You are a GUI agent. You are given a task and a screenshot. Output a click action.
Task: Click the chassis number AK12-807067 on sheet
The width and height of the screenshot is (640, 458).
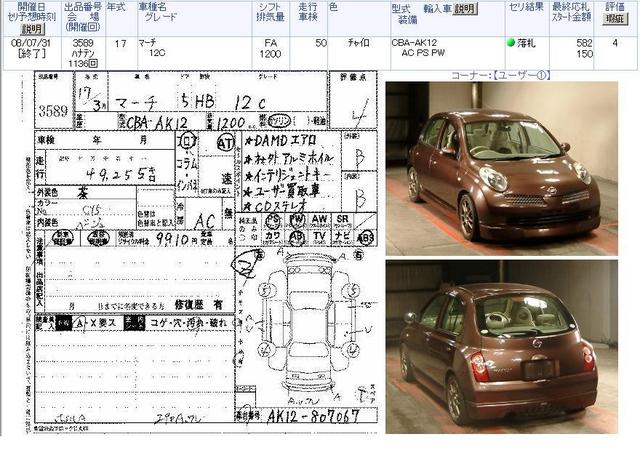click(x=313, y=416)
